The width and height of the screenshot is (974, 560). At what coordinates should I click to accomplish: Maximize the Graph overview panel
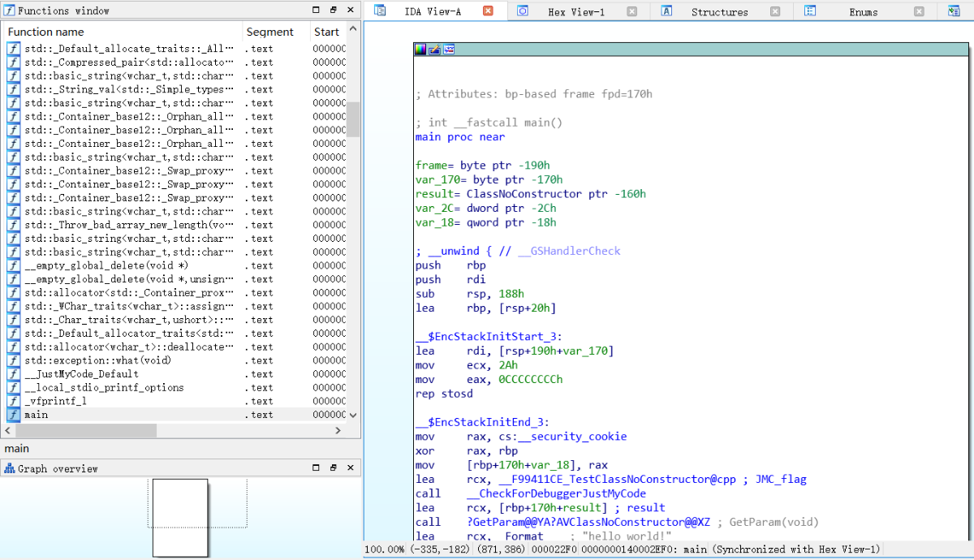(317, 468)
